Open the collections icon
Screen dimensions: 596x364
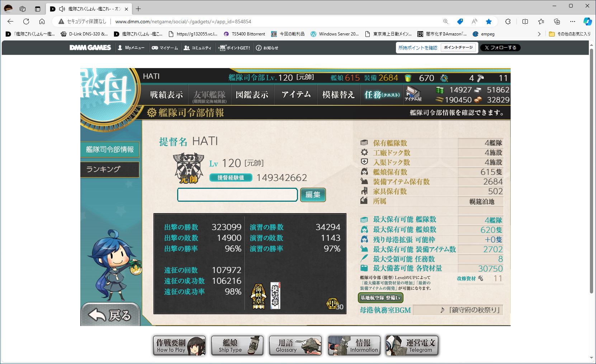coord(557,21)
